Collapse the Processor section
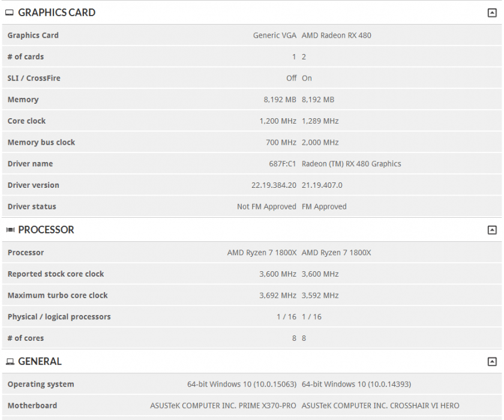This screenshot has width=504, height=420. tap(493, 229)
